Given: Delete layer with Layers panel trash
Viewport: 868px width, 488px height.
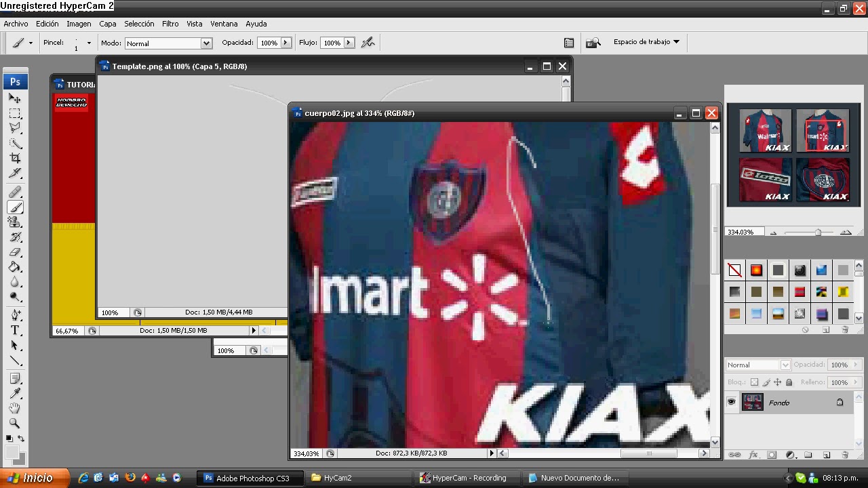Looking at the screenshot, I should pyautogui.click(x=845, y=455).
